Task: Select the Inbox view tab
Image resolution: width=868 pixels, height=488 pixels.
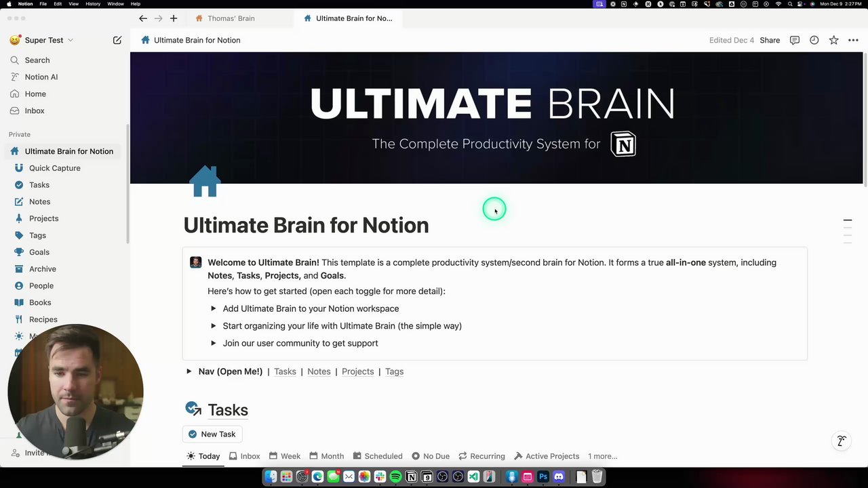Action: pyautogui.click(x=244, y=456)
